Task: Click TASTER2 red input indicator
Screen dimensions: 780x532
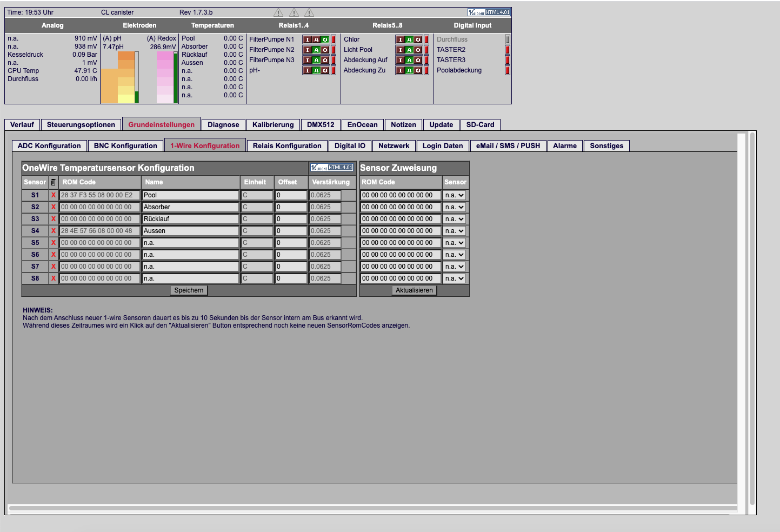Action: click(x=508, y=50)
